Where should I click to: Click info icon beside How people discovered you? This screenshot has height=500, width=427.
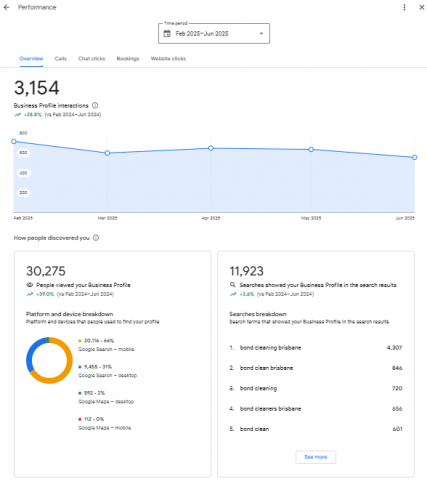coord(96,238)
